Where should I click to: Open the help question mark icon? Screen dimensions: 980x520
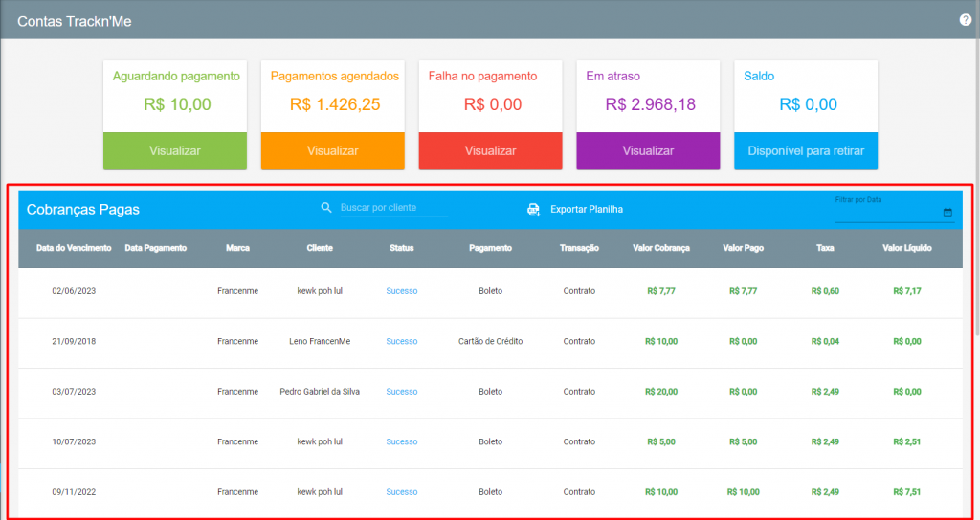[965, 20]
